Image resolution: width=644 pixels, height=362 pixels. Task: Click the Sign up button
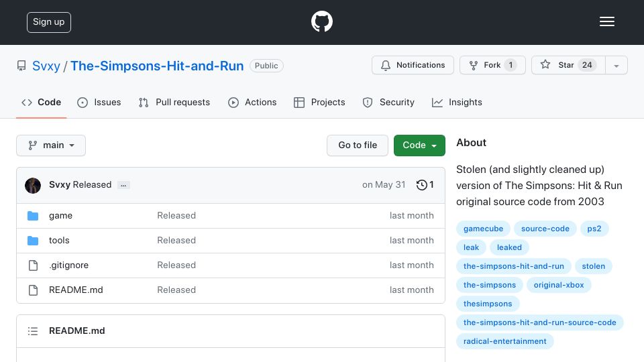49,22
